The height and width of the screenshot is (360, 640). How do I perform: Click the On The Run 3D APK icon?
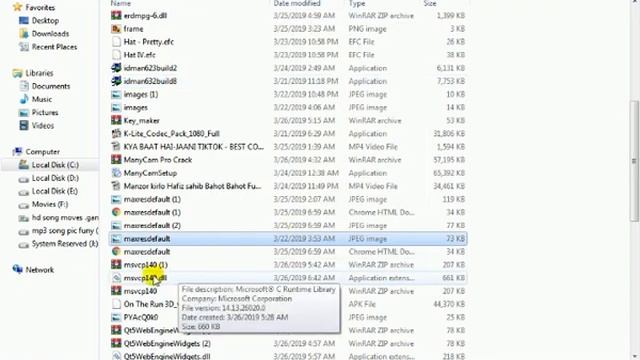(x=116, y=304)
